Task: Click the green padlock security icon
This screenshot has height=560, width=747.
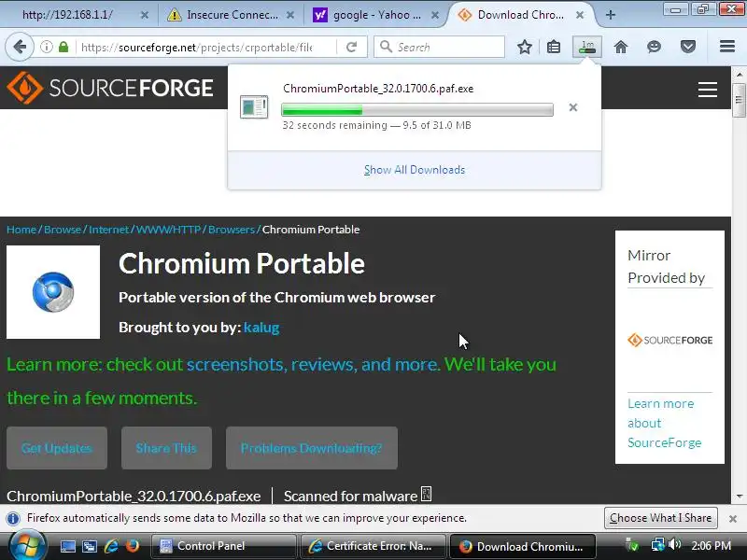Action: coord(63,47)
